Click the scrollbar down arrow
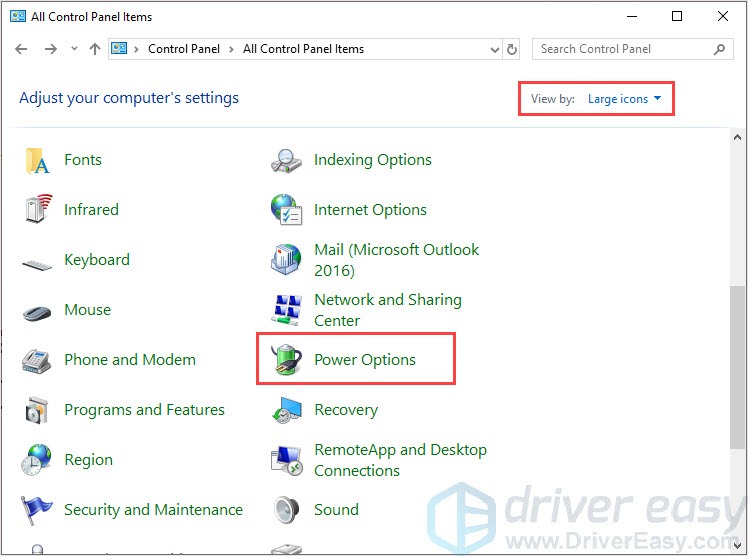Screen dimensions: 748x556 [x=738, y=545]
